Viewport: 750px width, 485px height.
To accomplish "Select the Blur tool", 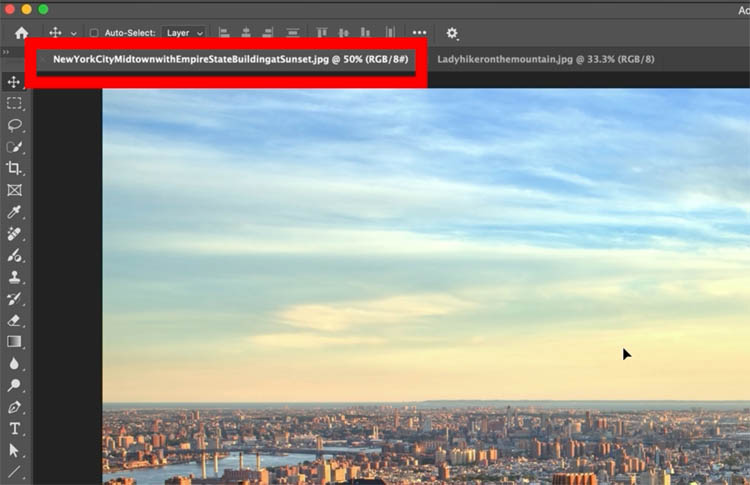I will tap(14, 364).
